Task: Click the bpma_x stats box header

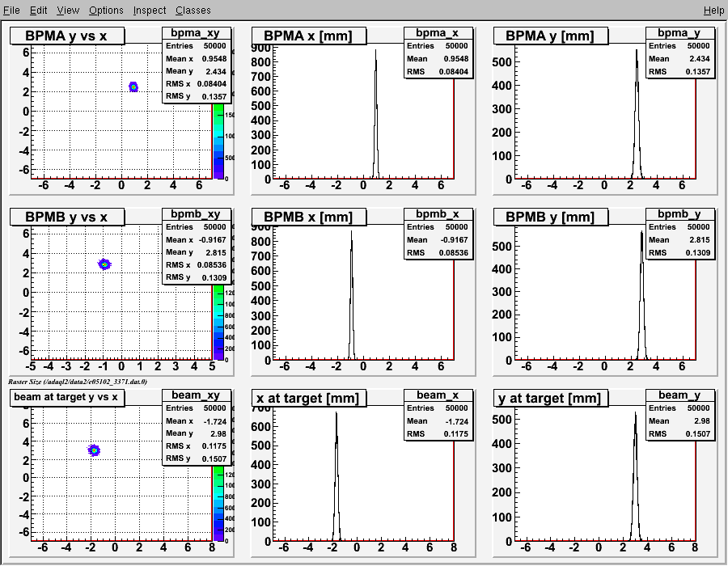Action: (x=438, y=33)
